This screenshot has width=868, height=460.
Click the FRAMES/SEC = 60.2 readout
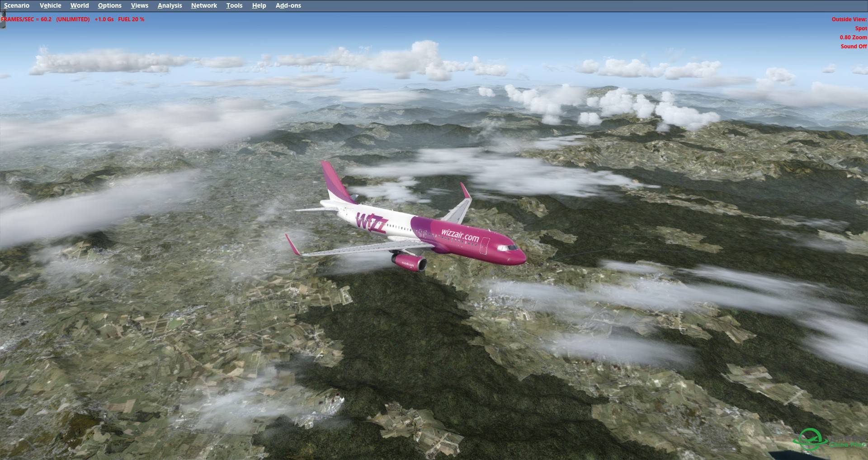tap(26, 19)
